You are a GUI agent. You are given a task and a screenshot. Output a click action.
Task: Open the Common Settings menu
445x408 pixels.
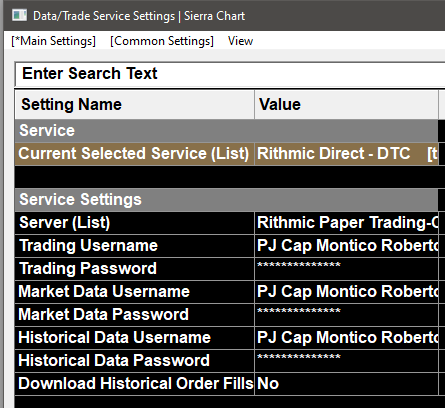point(162,41)
